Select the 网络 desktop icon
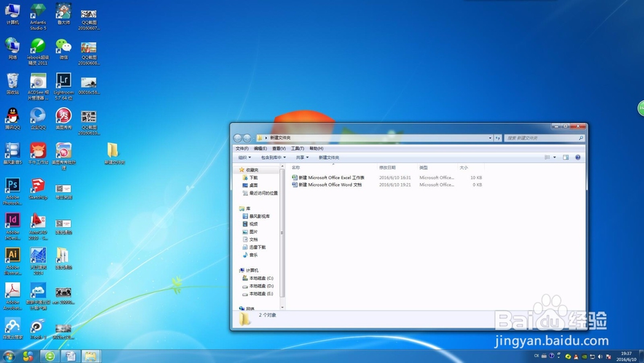 coord(12,48)
